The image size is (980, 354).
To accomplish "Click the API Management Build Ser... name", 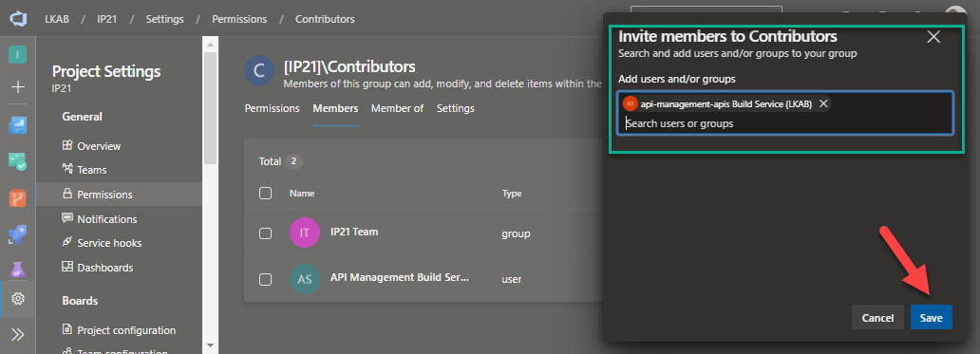I will (400, 278).
